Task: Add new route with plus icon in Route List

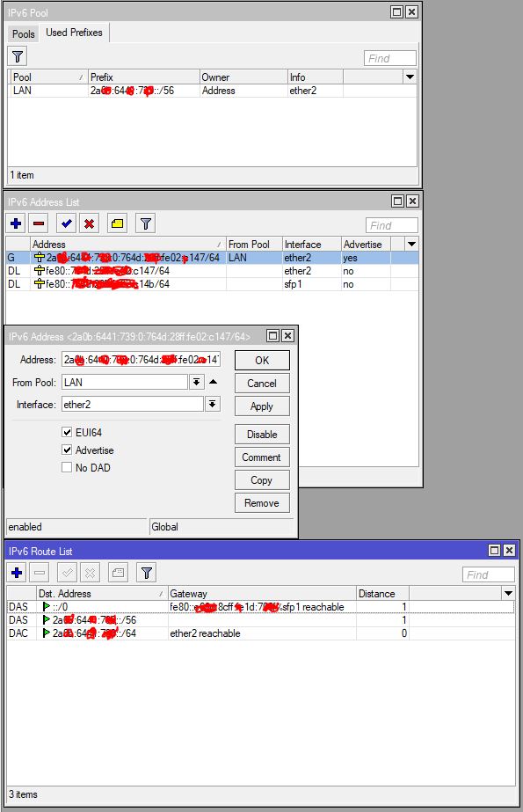Action: (x=17, y=573)
